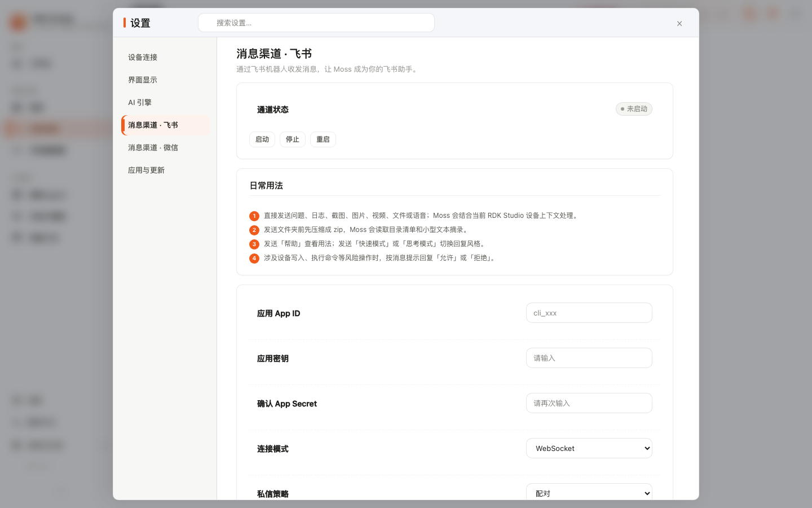Screen dimensions: 812x508
Task: Open the 私信策略 配对 dropdown
Action: [589, 492]
